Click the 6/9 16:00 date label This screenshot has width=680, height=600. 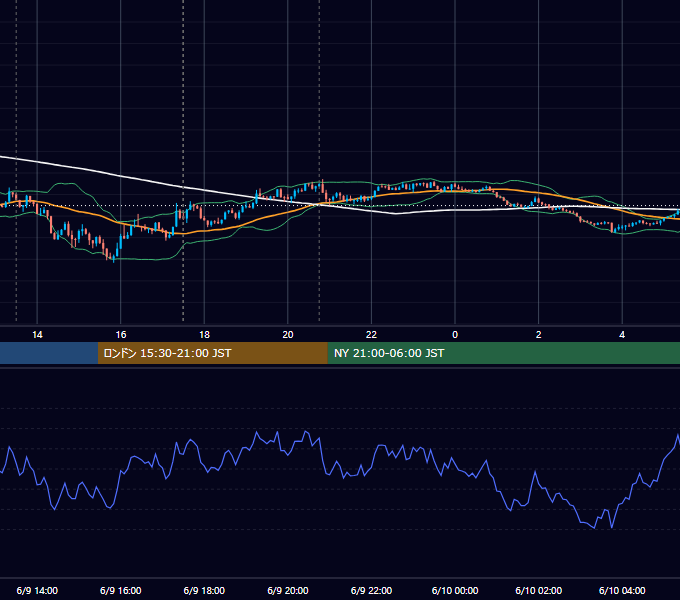[121, 590]
